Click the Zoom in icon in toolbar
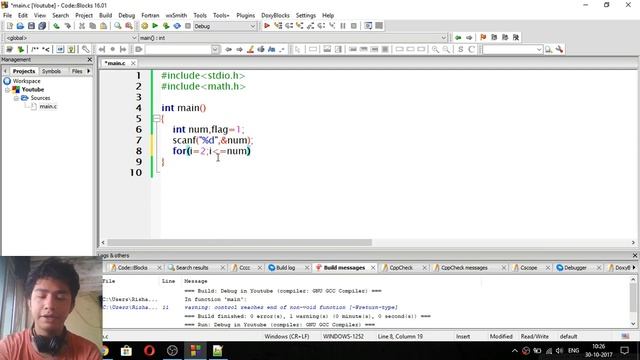 436,49
